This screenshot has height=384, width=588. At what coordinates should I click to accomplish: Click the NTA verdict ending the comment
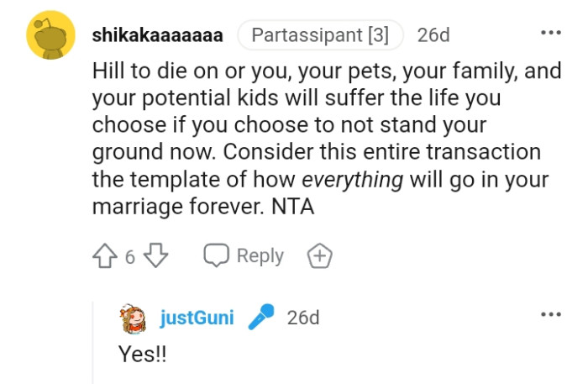(293, 208)
